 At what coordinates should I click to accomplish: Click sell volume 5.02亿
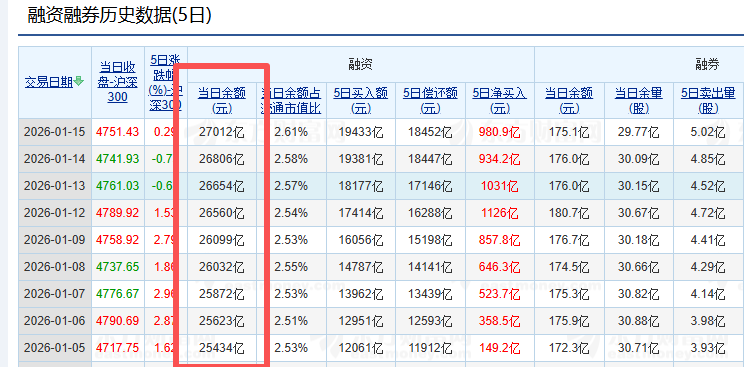[708, 132]
